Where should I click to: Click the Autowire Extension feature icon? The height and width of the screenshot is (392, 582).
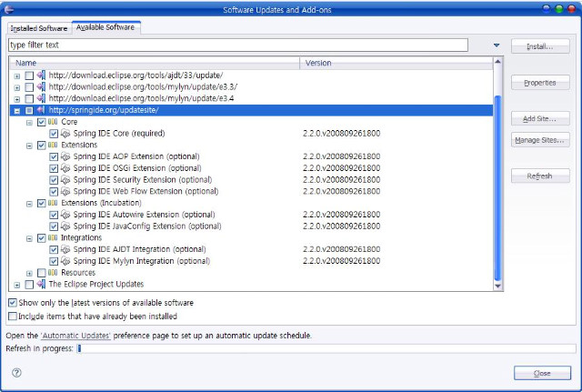click(x=65, y=215)
